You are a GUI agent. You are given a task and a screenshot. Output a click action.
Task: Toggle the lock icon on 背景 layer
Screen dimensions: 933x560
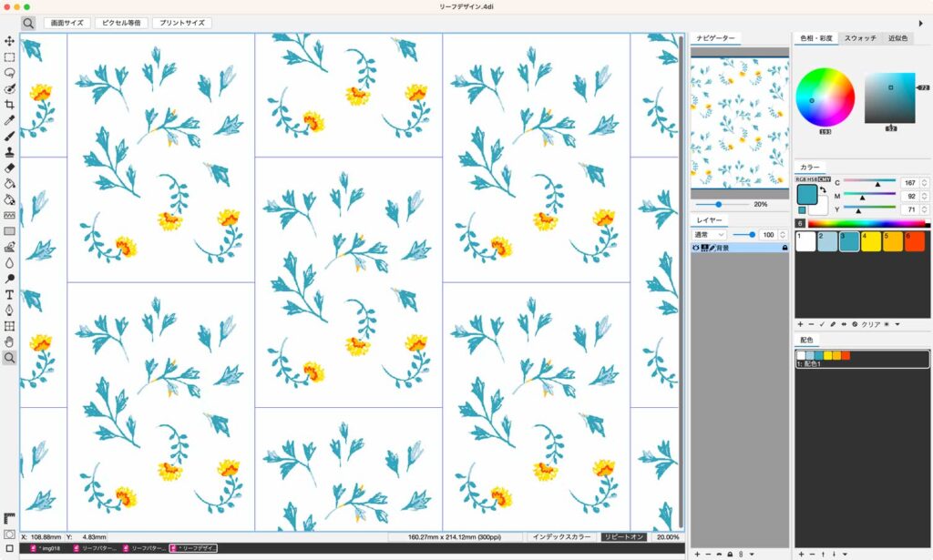(784, 248)
